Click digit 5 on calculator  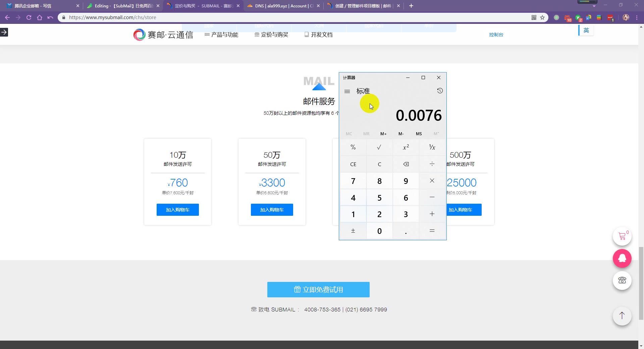(379, 198)
